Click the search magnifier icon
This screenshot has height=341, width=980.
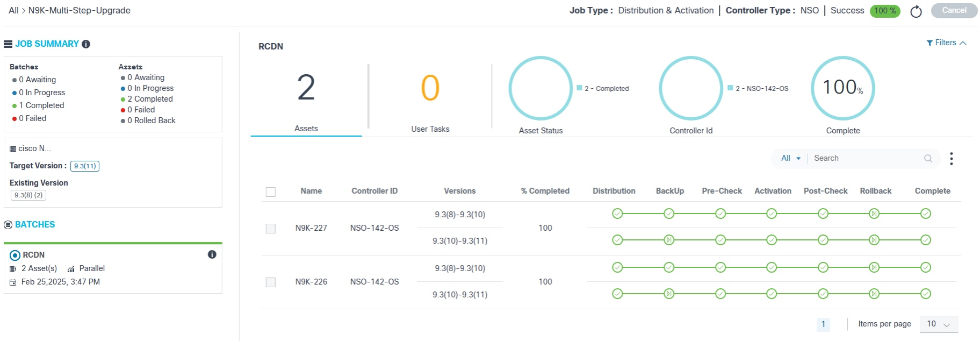point(928,158)
